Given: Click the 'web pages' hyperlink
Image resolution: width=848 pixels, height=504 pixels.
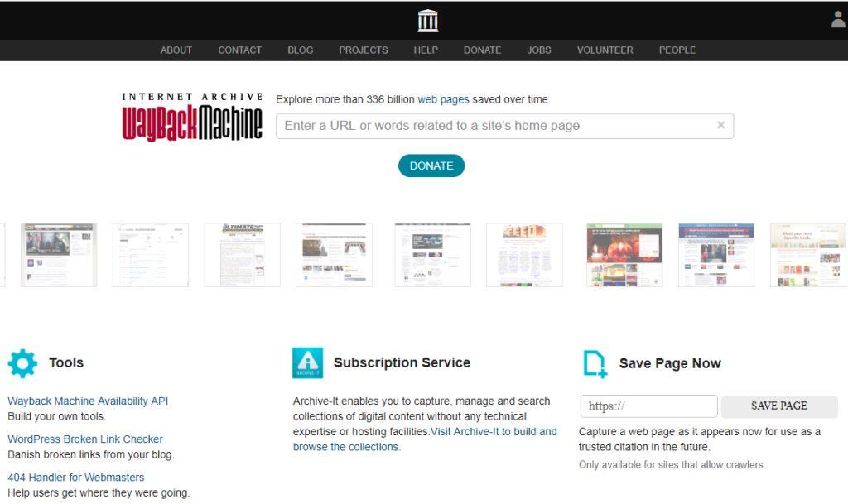Looking at the screenshot, I should (443, 99).
